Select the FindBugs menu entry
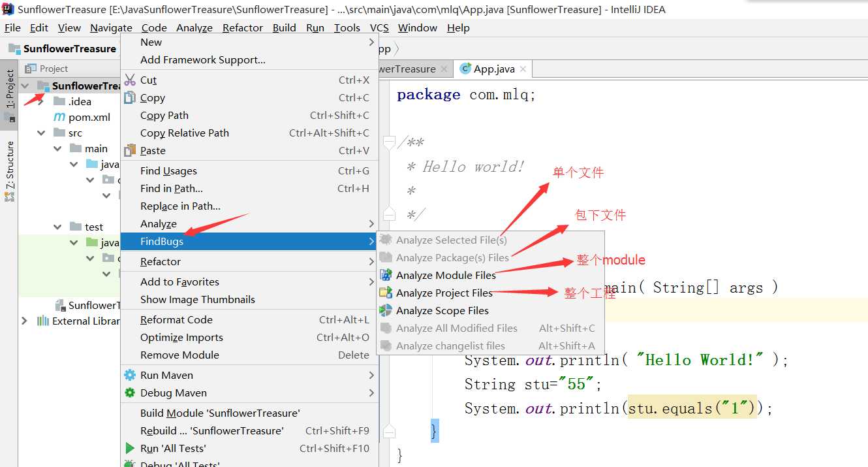This screenshot has height=467, width=868. coord(249,241)
